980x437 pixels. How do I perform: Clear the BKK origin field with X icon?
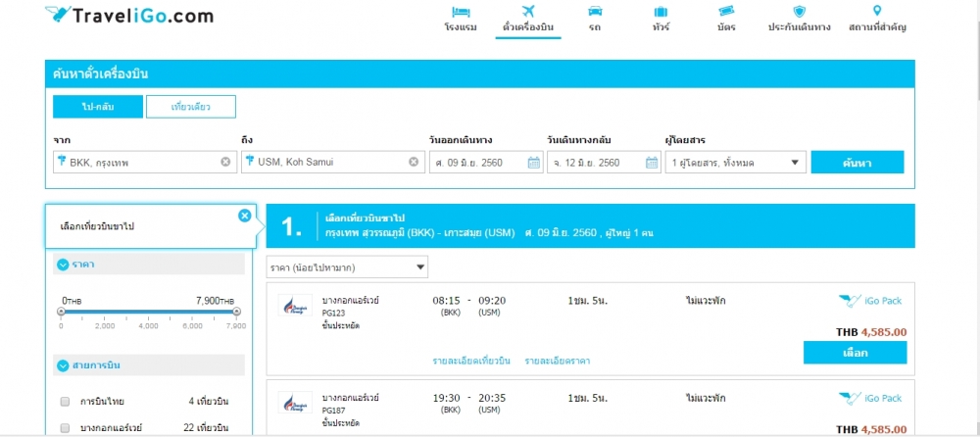point(225,162)
